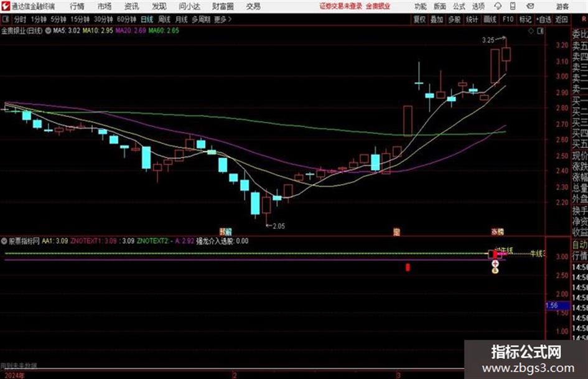Viewport: 588px width, 379px height.
Task: Click the 复权 toolbar button
Action: pos(419,19)
